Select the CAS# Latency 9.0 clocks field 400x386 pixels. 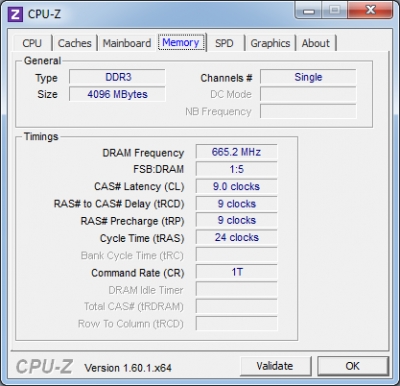point(236,186)
